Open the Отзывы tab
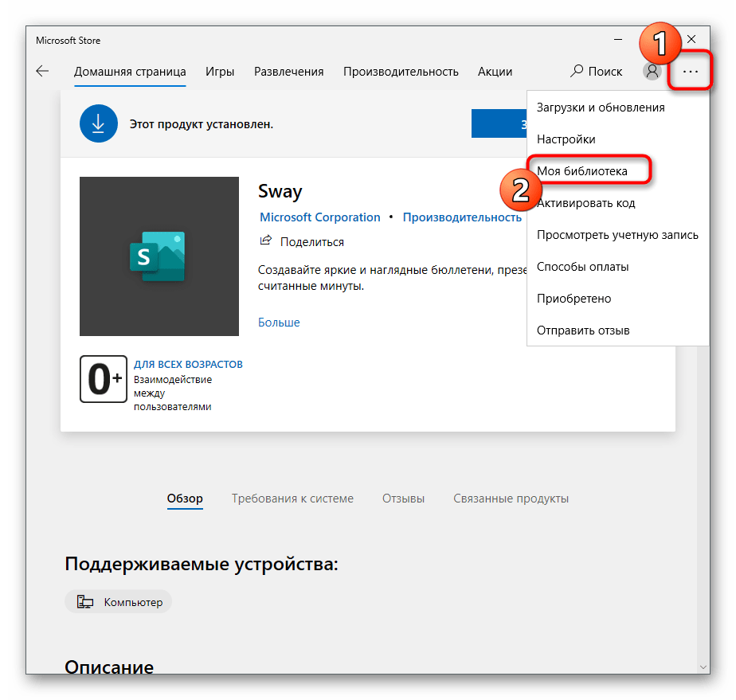 point(403,499)
